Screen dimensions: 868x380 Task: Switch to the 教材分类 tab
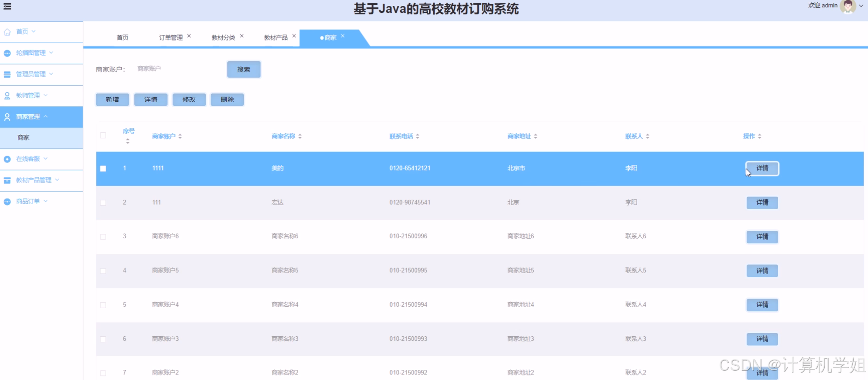pyautogui.click(x=223, y=37)
